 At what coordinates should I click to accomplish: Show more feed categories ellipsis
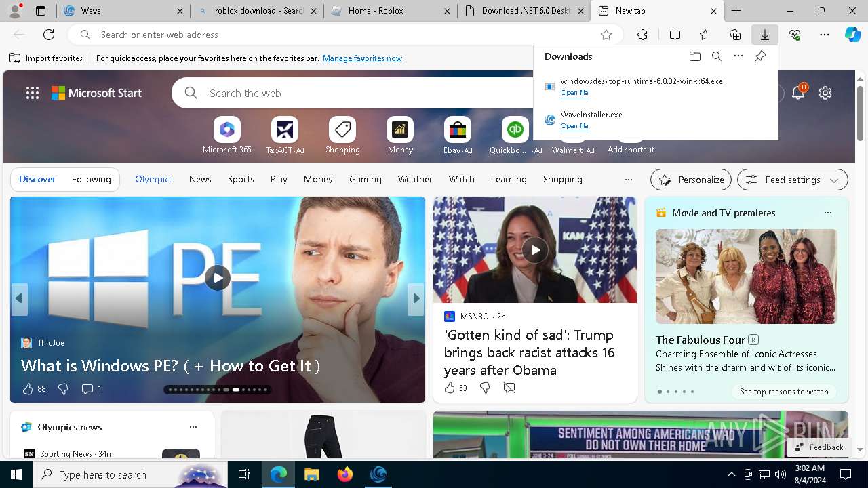click(628, 180)
